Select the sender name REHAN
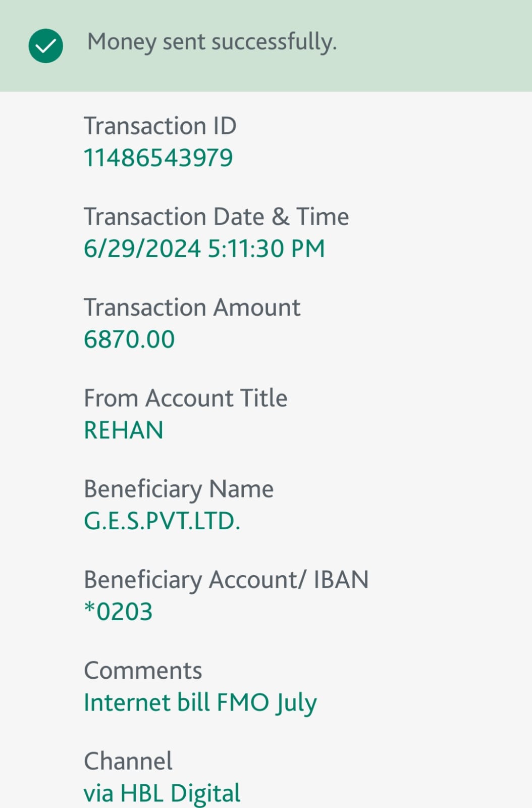 click(124, 430)
